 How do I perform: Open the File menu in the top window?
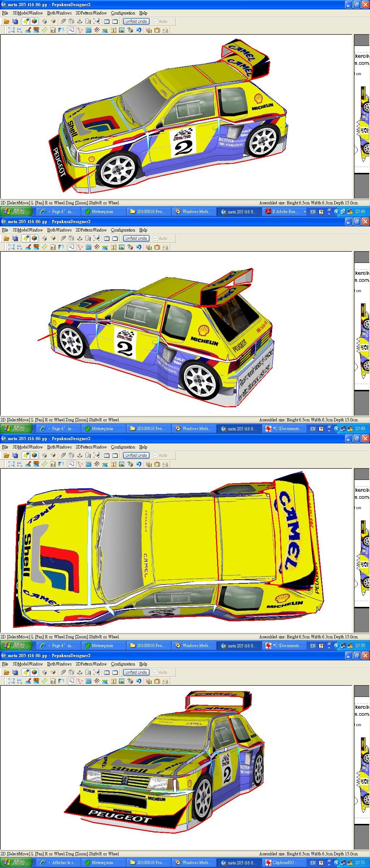tap(5, 13)
